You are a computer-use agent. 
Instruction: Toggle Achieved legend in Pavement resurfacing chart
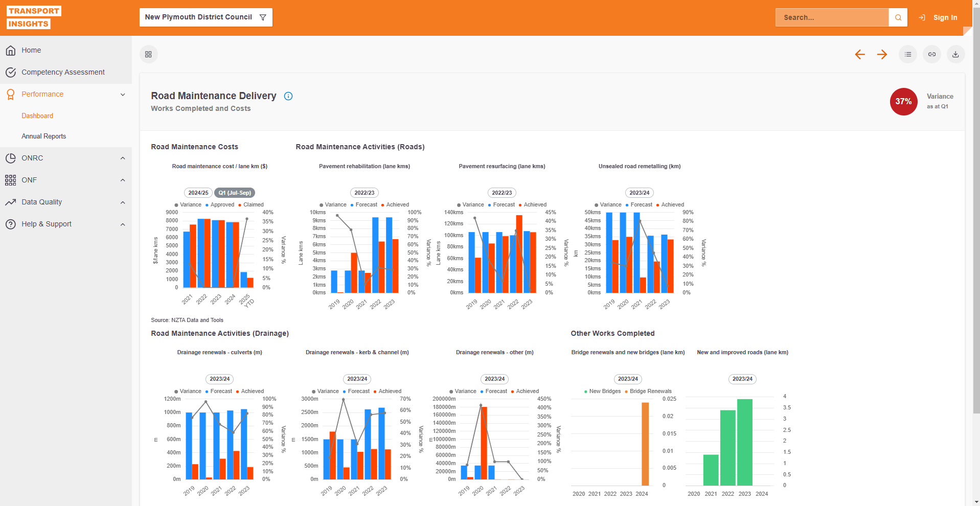pos(533,205)
